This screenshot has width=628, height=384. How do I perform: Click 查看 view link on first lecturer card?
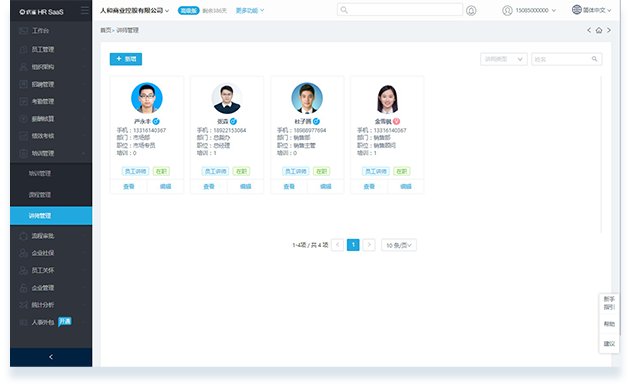click(129, 187)
